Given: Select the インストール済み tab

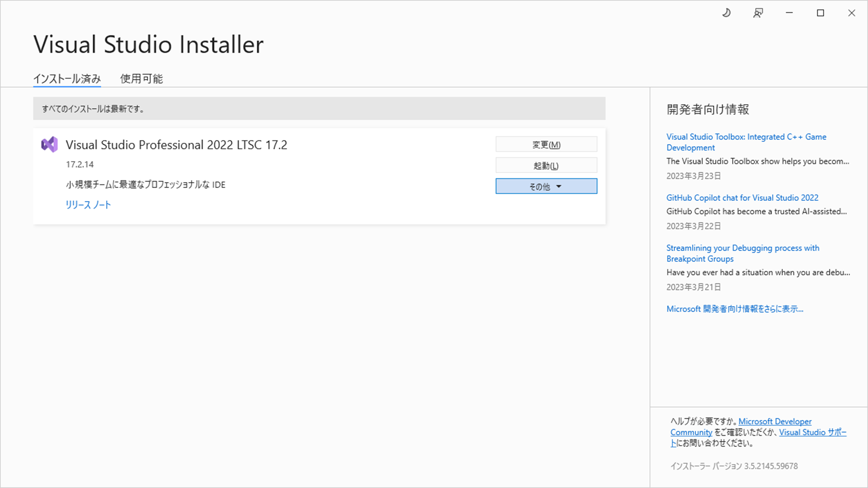Looking at the screenshot, I should pyautogui.click(x=67, y=79).
